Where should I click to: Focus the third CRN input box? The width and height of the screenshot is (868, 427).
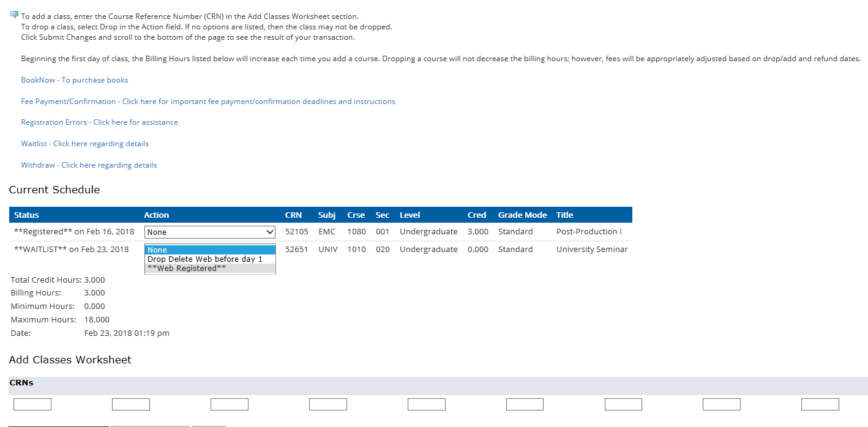click(230, 404)
